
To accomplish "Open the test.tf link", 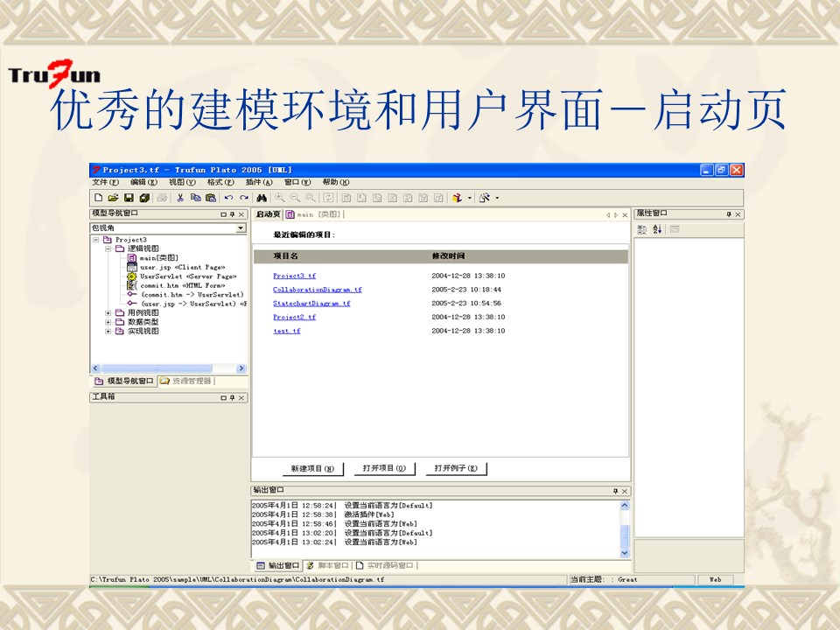I will click(287, 331).
